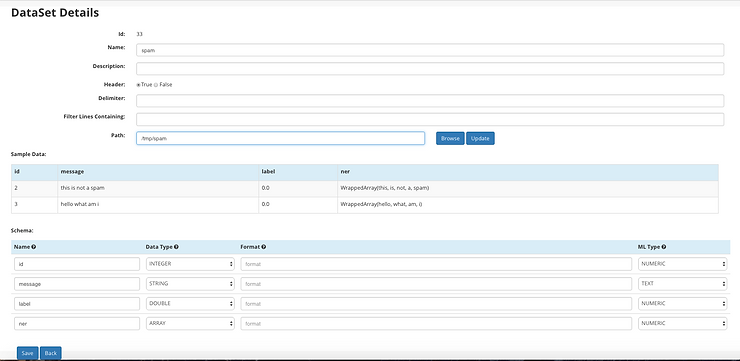Click the schema name field for message

point(77,284)
